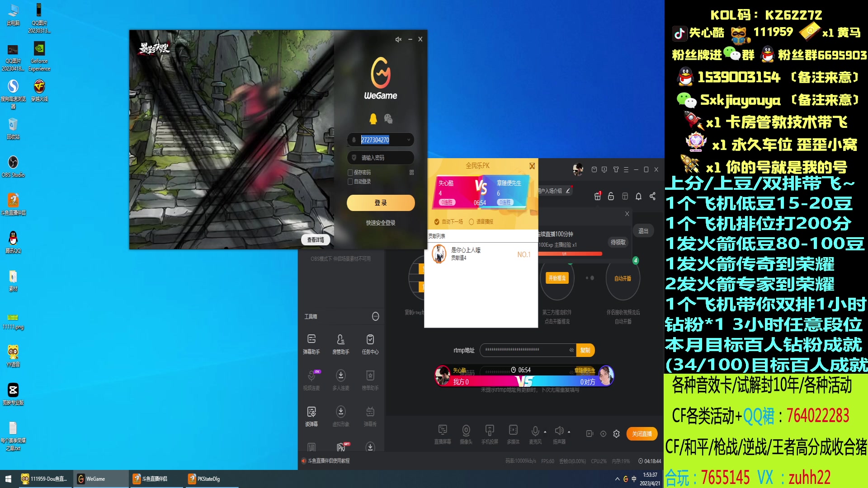
Task: Open the 弹幕秀 danmaku show tool
Action: (x=370, y=416)
